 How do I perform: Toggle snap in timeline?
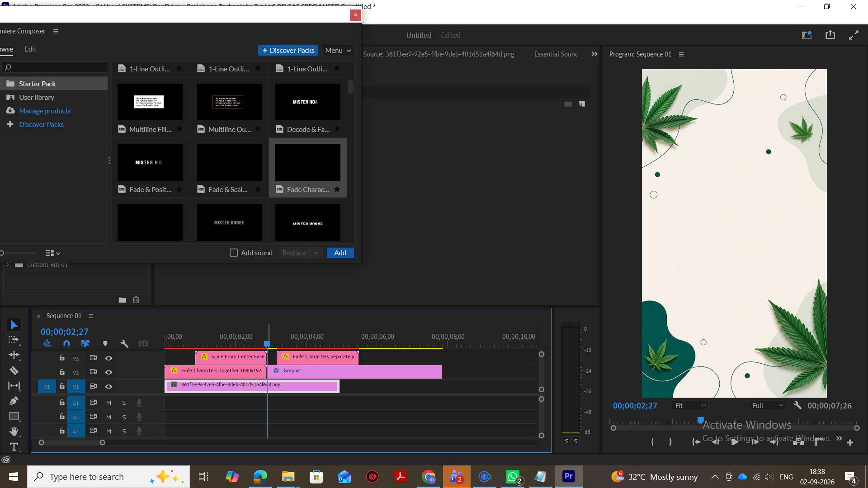point(66,344)
